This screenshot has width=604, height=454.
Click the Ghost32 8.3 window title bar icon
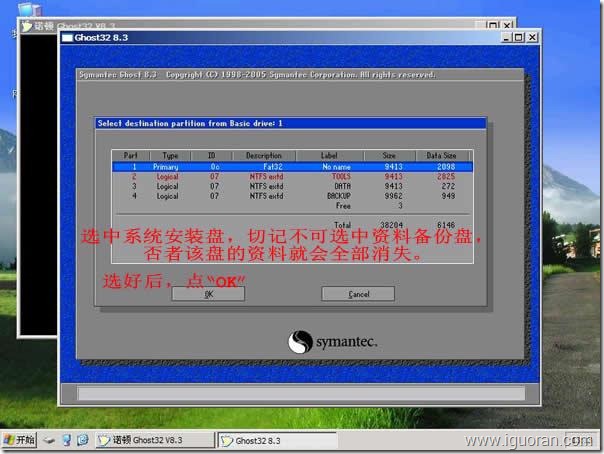click(68, 37)
